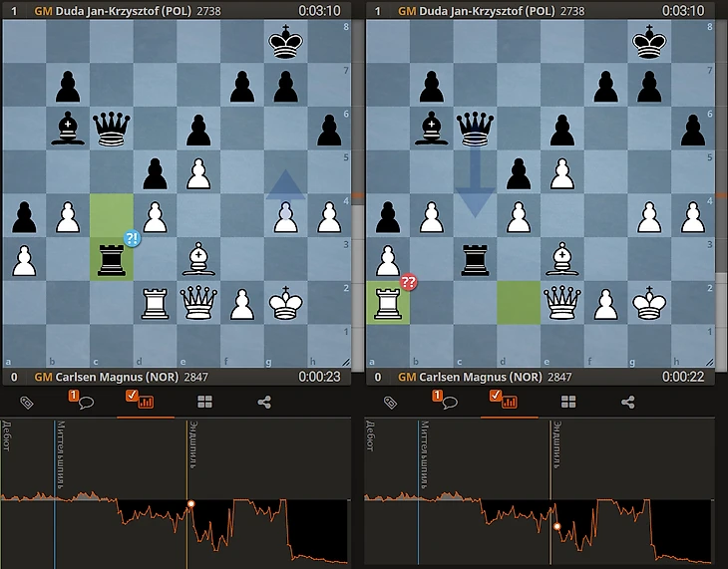Select black queen on c6, right board

click(x=475, y=129)
